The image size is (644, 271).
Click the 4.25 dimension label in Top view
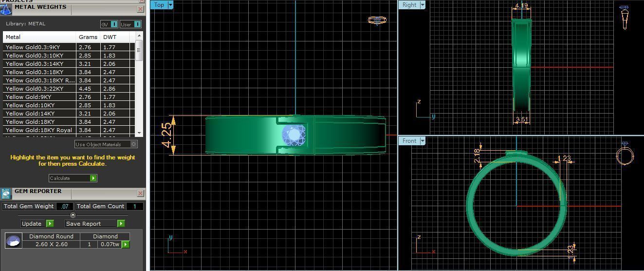(166, 135)
